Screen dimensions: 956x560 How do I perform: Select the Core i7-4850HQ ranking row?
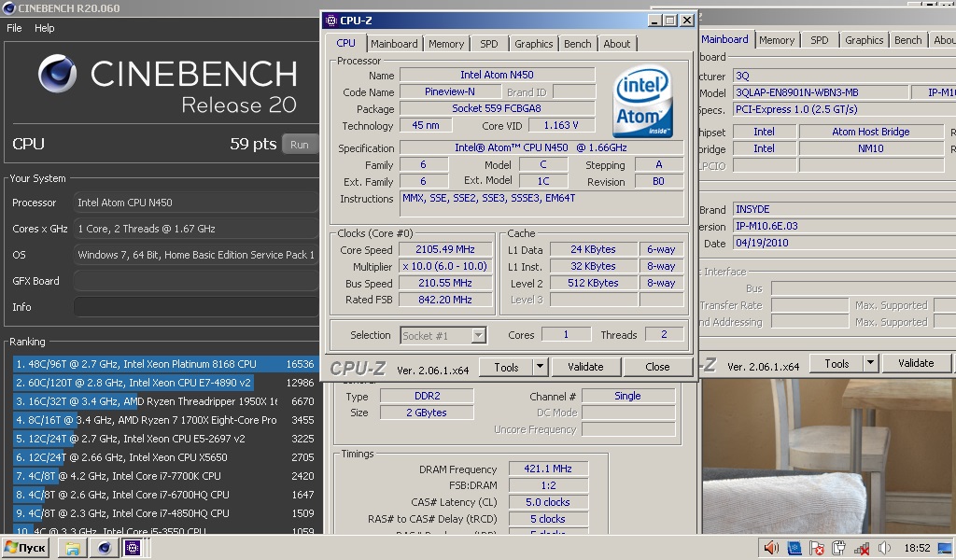pyautogui.click(x=164, y=513)
